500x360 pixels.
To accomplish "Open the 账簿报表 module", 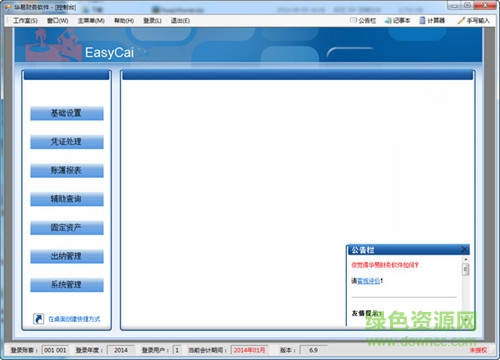I will (67, 171).
